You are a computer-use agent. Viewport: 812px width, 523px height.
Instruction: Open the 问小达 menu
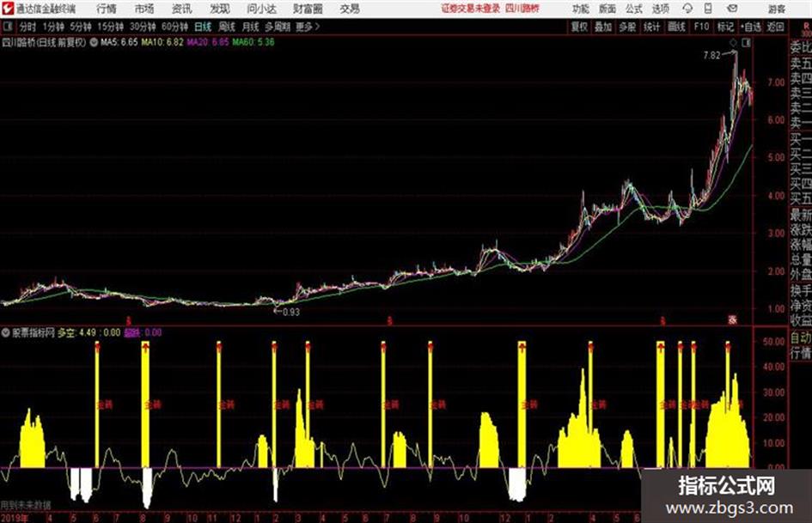click(x=261, y=9)
